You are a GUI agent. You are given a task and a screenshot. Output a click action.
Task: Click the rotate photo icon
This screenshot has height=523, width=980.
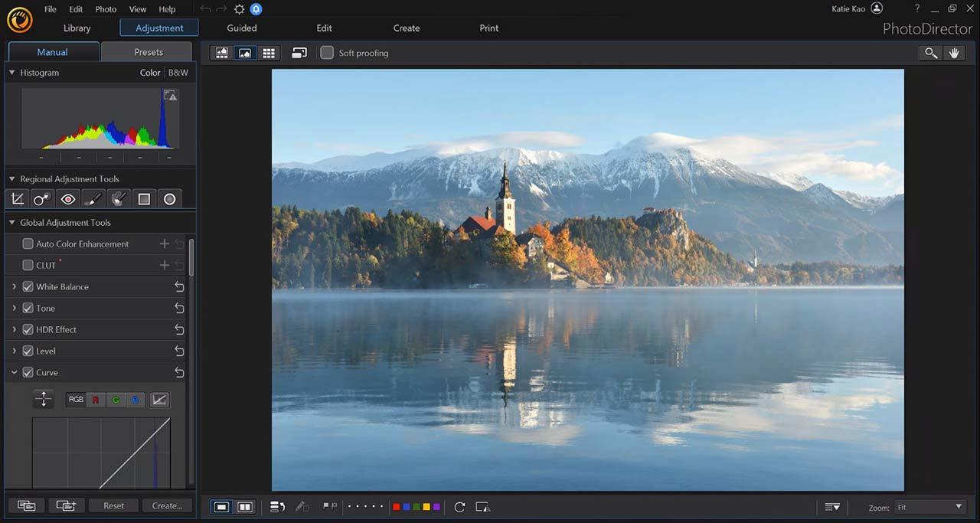tap(459, 507)
